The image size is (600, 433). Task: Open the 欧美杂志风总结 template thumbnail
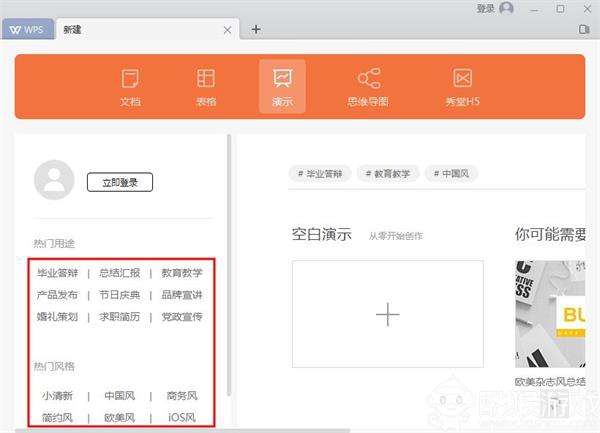[x=550, y=314]
